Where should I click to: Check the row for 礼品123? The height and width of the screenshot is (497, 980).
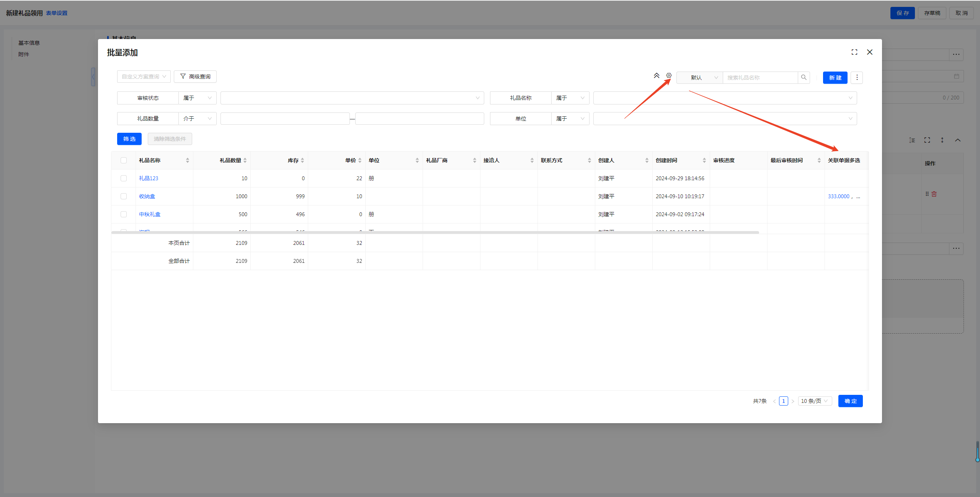pos(124,178)
